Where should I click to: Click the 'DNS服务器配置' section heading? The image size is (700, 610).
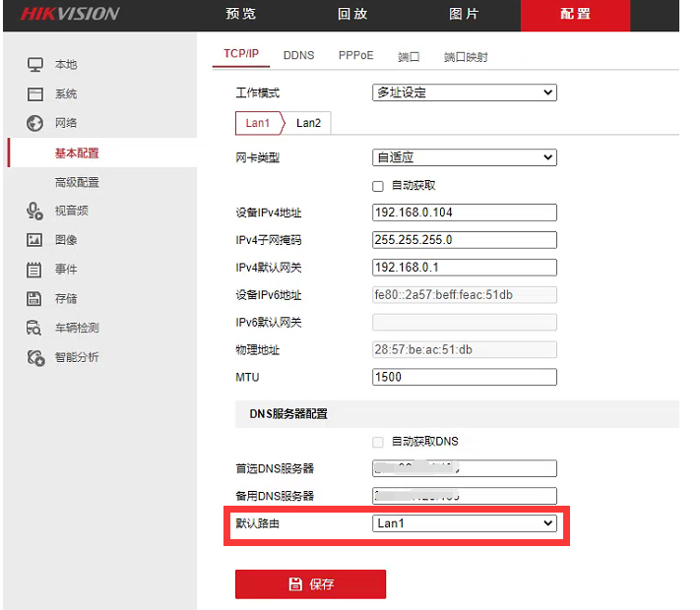[x=288, y=414]
